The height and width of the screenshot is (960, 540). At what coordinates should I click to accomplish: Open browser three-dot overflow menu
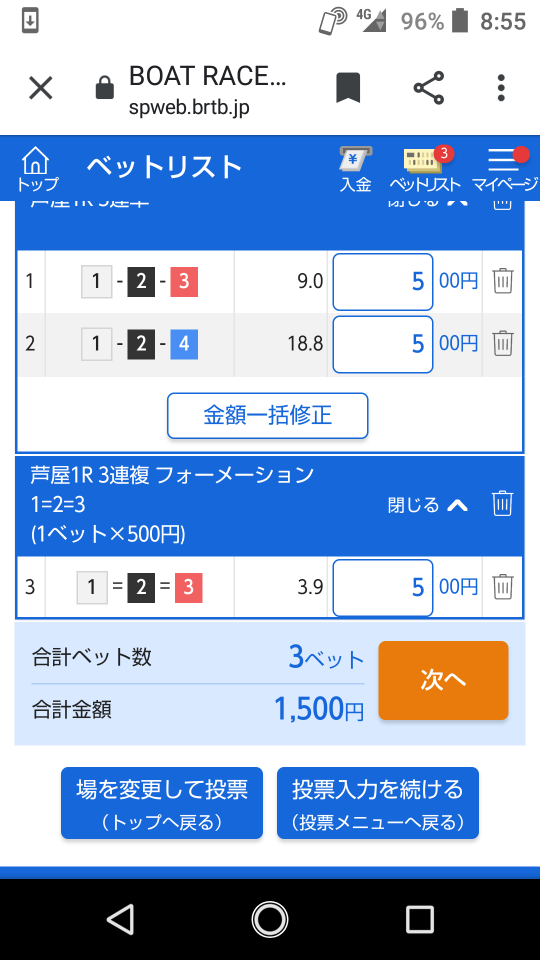(501, 88)
